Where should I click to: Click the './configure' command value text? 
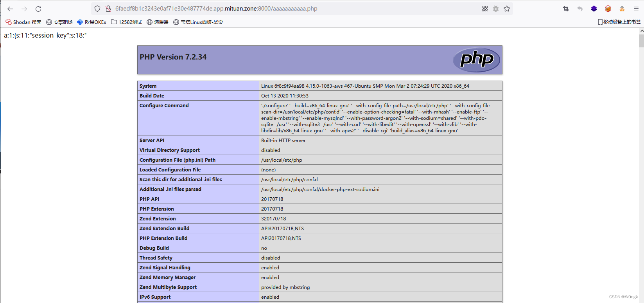(x=377, y=118)
